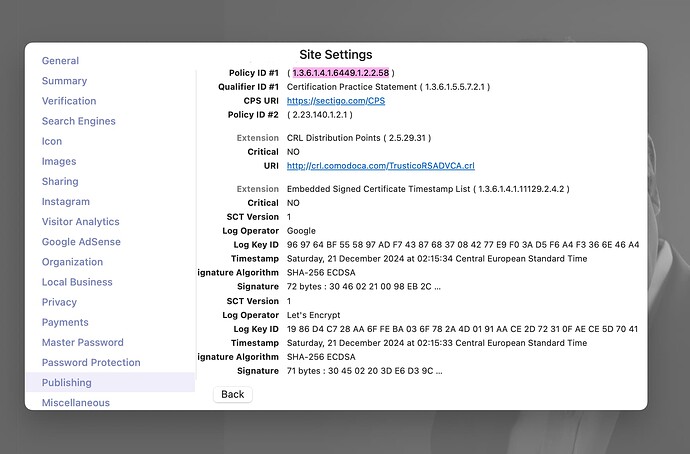The image size is (690, 454).
Task: Click the timestamp ending 02:15:33
Action: tap(437, 343)
